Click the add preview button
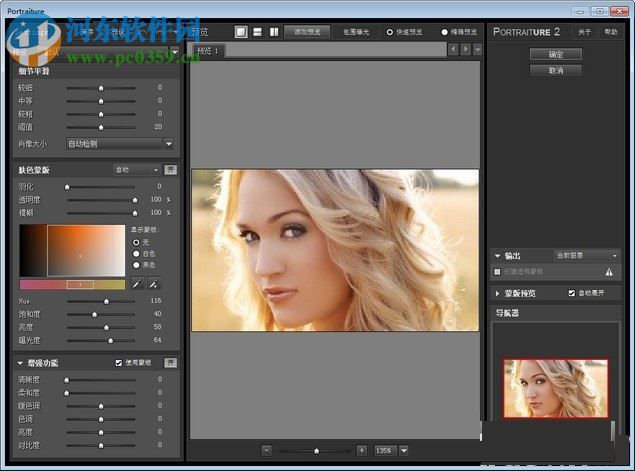This screenshot has width=635, height=471. coord(307,32)
